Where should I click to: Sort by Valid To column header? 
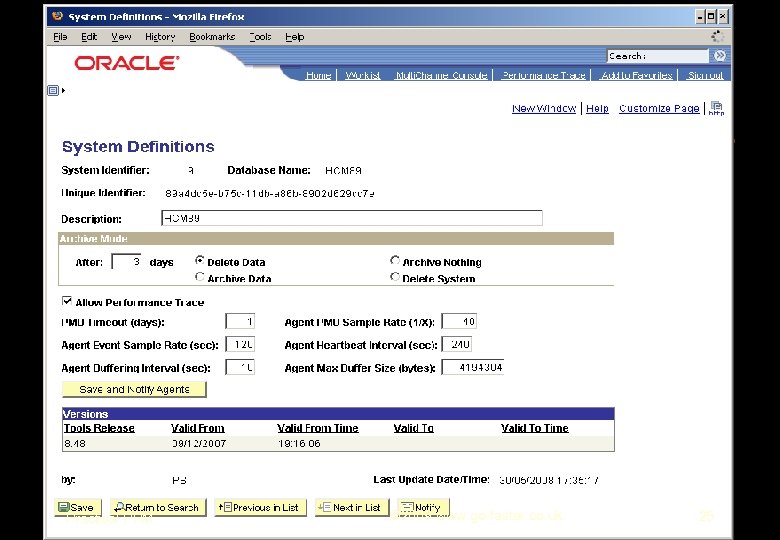[x=413, y=428]
